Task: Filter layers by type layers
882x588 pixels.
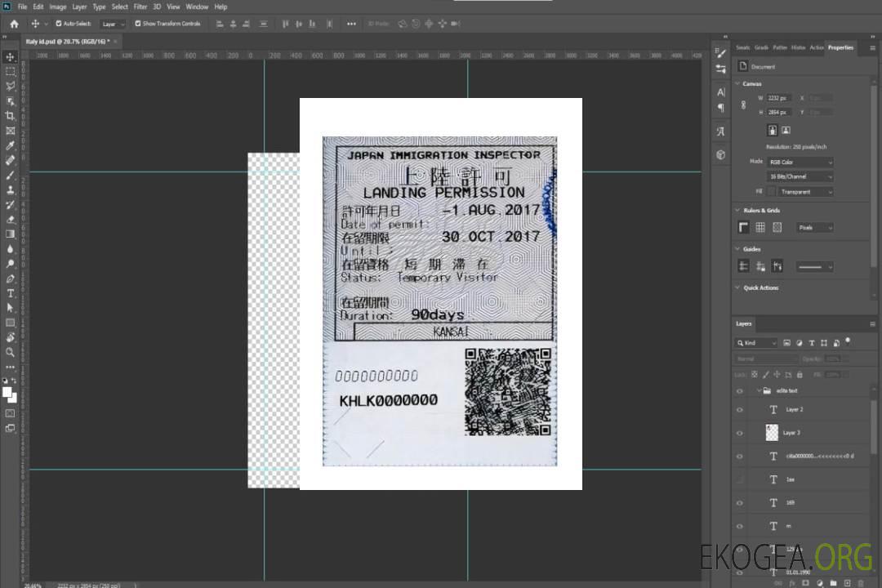Action: click(x=811, y=343)
